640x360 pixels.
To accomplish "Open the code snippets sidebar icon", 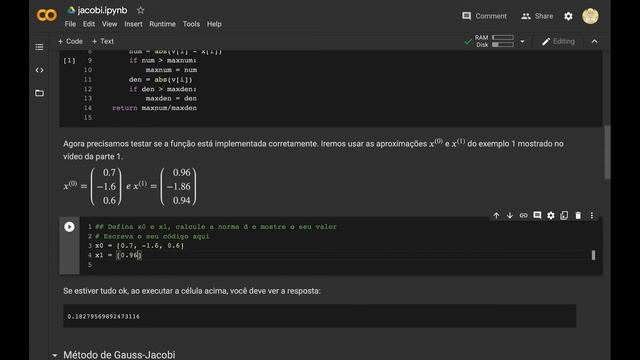I will tap(39, 70).
